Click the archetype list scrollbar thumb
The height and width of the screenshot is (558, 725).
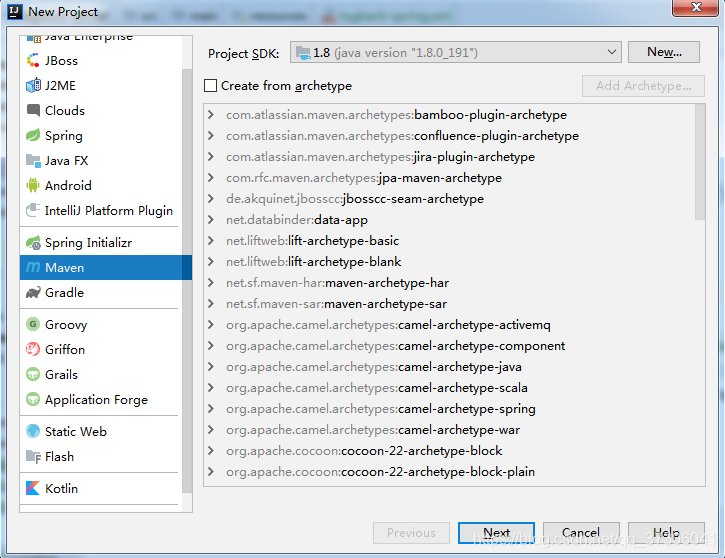pyautogui.click(x=700, y=162)
